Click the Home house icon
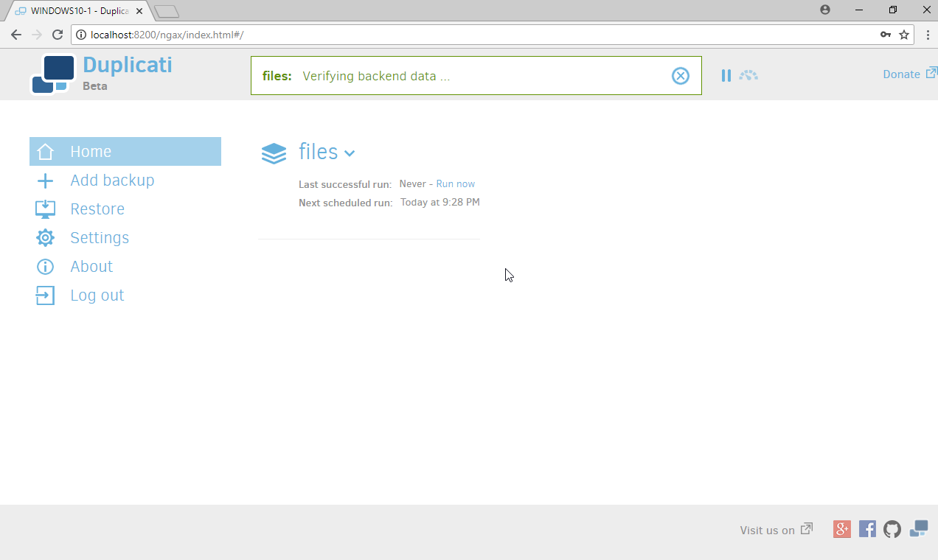 point(45,152)
